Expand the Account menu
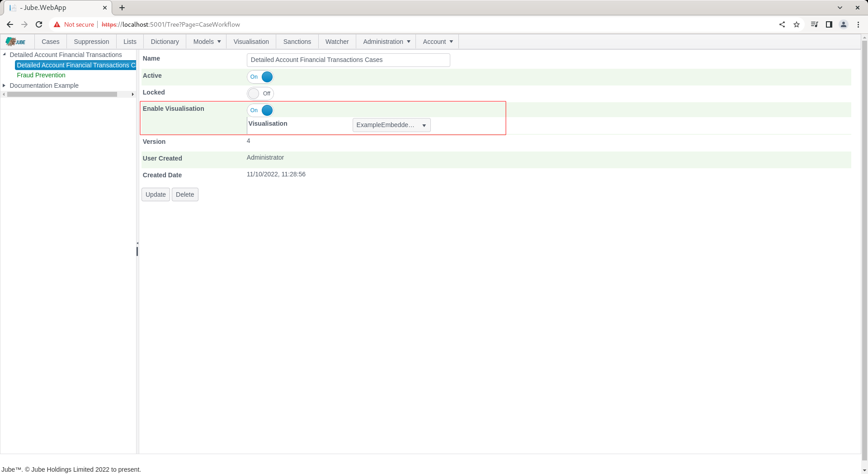The width and height of the screenshot is (868, 474). [437, 42]
